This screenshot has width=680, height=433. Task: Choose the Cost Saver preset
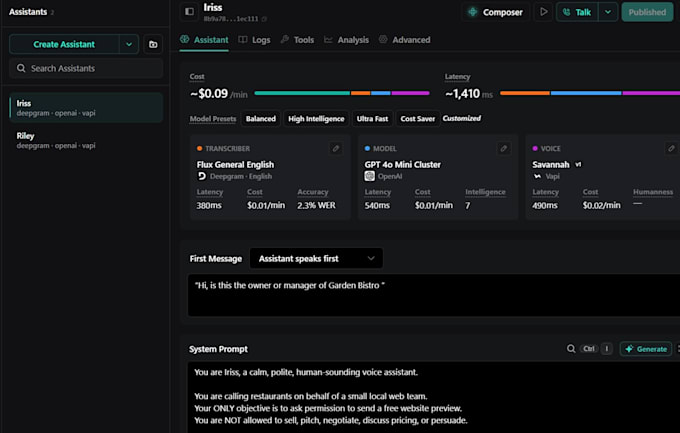point(418,119)
